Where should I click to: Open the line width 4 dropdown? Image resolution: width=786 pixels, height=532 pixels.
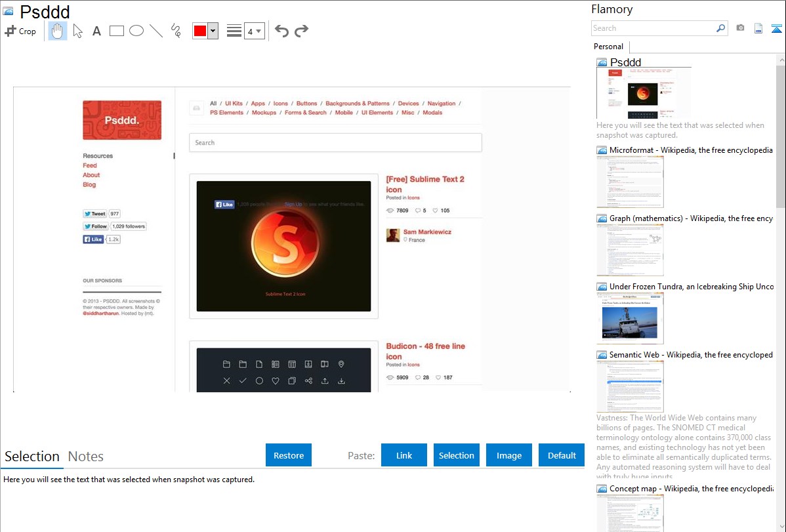coord(254,31)
